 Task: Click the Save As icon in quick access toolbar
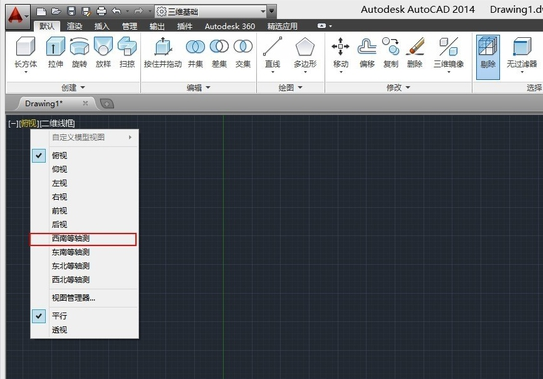click(x=86, y=11)
